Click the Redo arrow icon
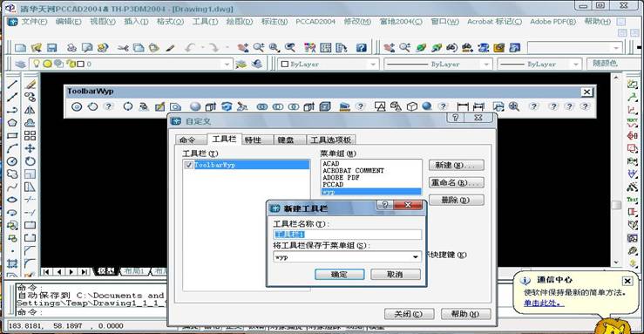The height and width of the screenshot is (334, 644). (214, 48)
